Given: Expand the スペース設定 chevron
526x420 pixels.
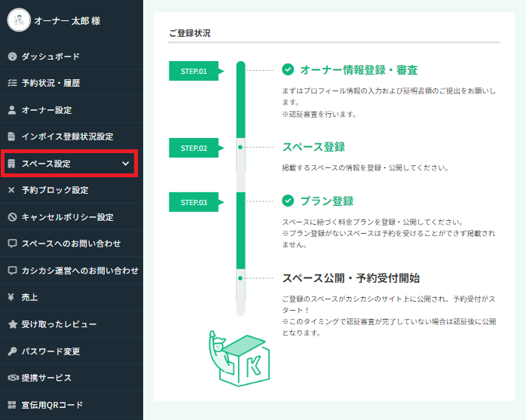Looking at the screenshot, I should (125, 164).
